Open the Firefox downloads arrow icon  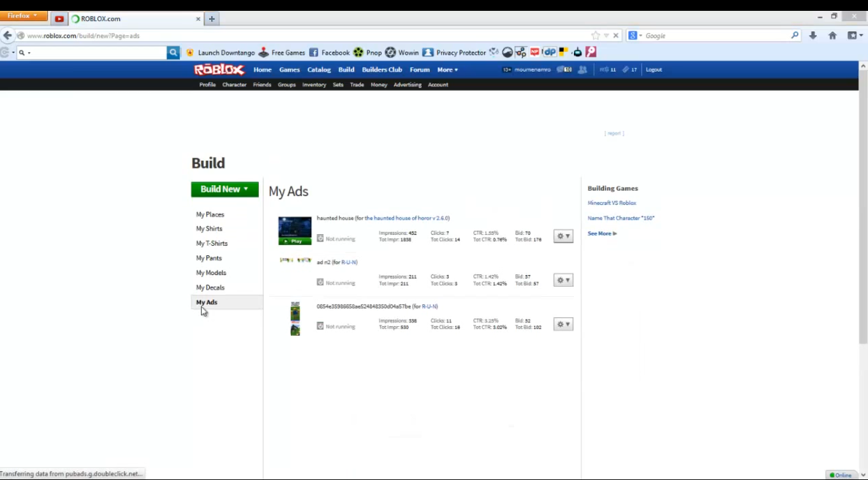point(813,36)
